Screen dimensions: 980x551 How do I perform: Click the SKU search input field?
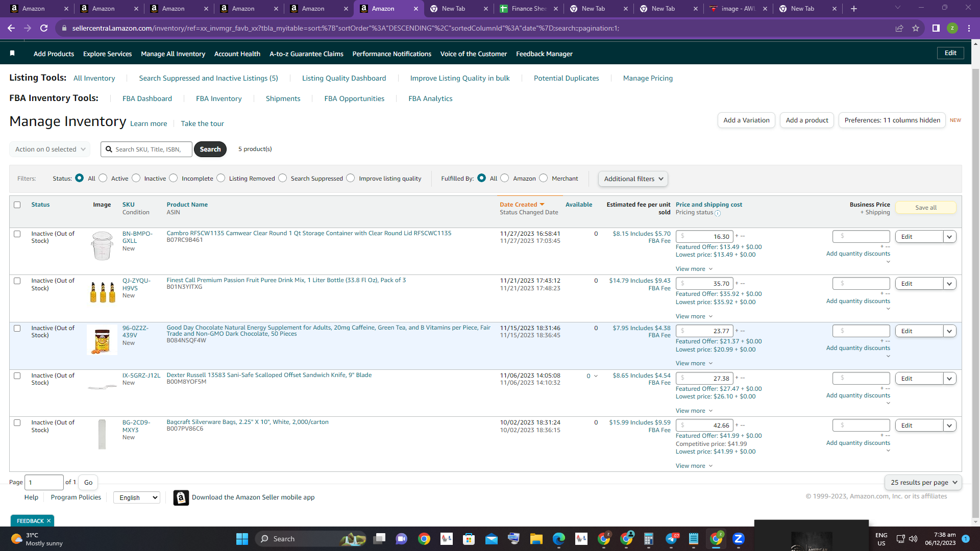146,149
